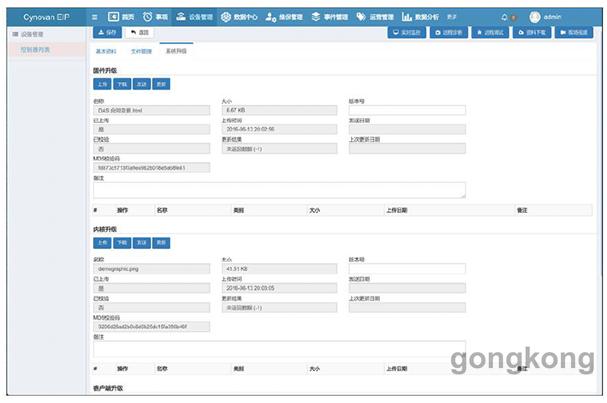Open the notification bell dropdown
Image resolution: width=607 pixels, height=403 pixels.
[x=505, y=17]
